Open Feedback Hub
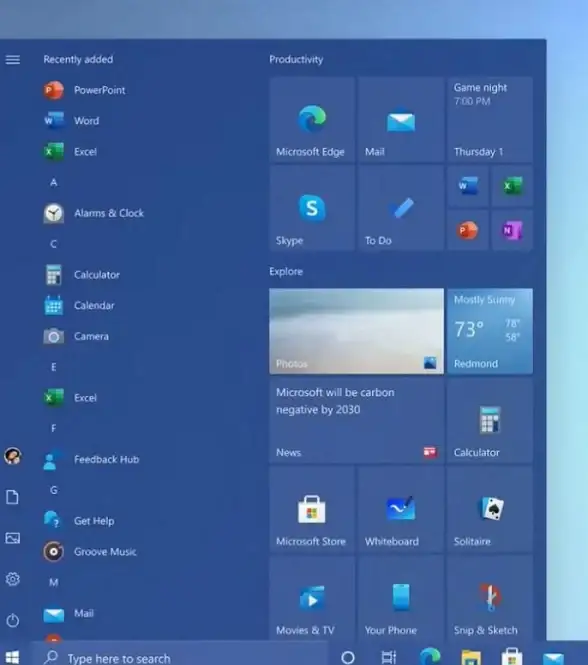This screenshot has height=665, width=588. pyautogui.click(x=92, y=459)
